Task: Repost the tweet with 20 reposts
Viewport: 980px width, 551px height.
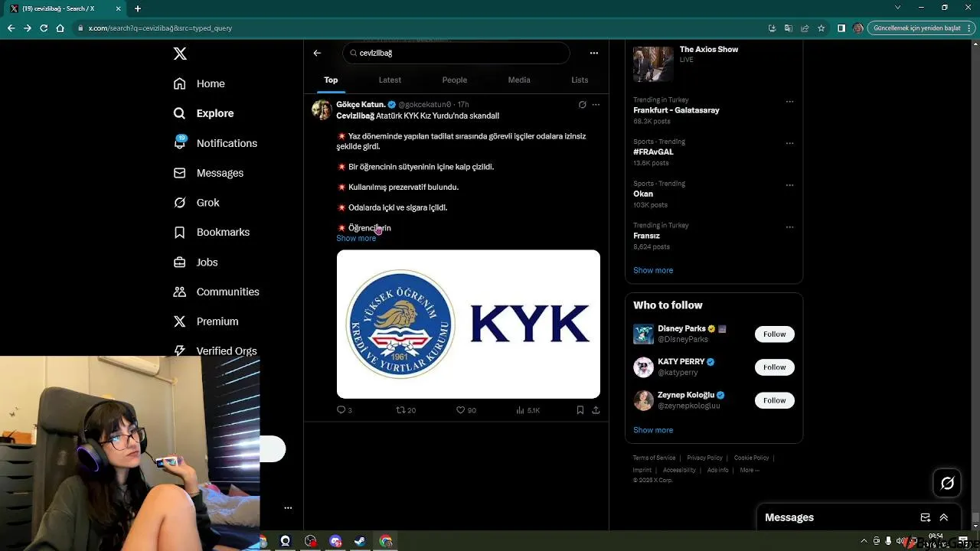Action: (x=406, y=410)
